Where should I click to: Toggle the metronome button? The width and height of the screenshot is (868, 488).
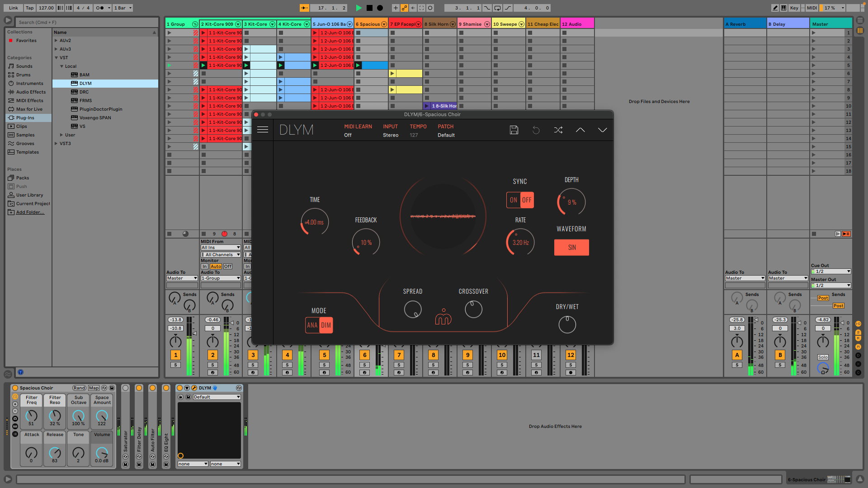pyautogui.click(x=100, y=8)
